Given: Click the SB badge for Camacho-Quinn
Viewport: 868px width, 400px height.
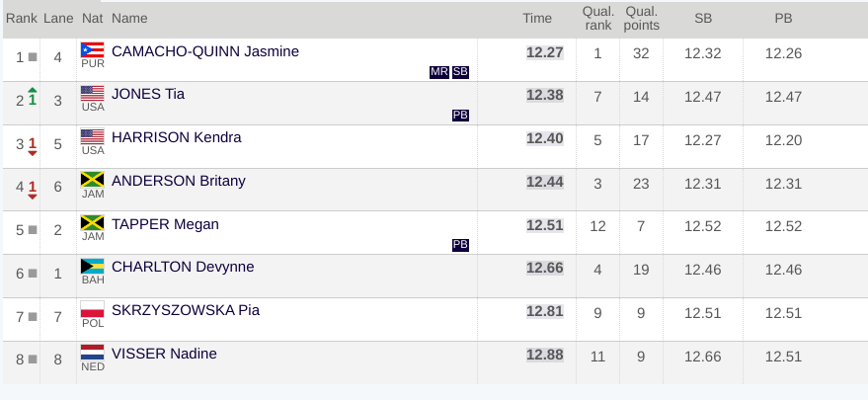Looking at the screenshot, I should tap(460, 72).
